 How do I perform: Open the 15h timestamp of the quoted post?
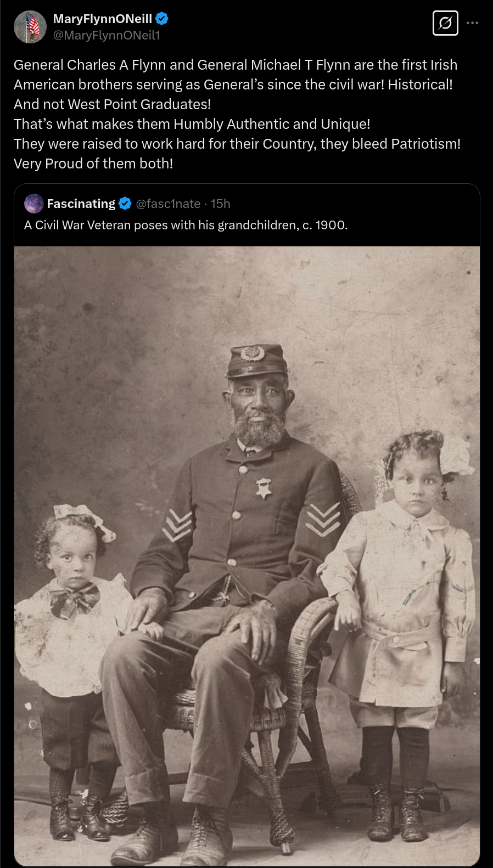tap(221, 204)
